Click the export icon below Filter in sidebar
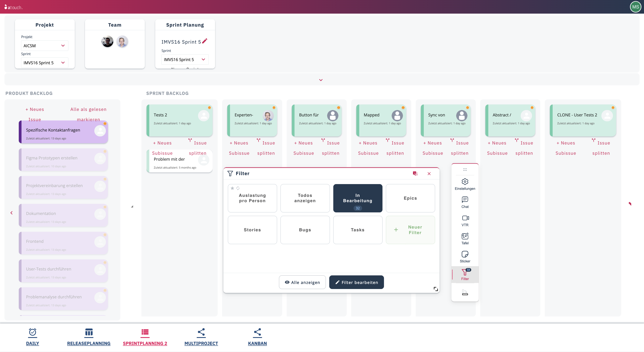The width and height of the screenshot is (644, 352). point(465,292)
